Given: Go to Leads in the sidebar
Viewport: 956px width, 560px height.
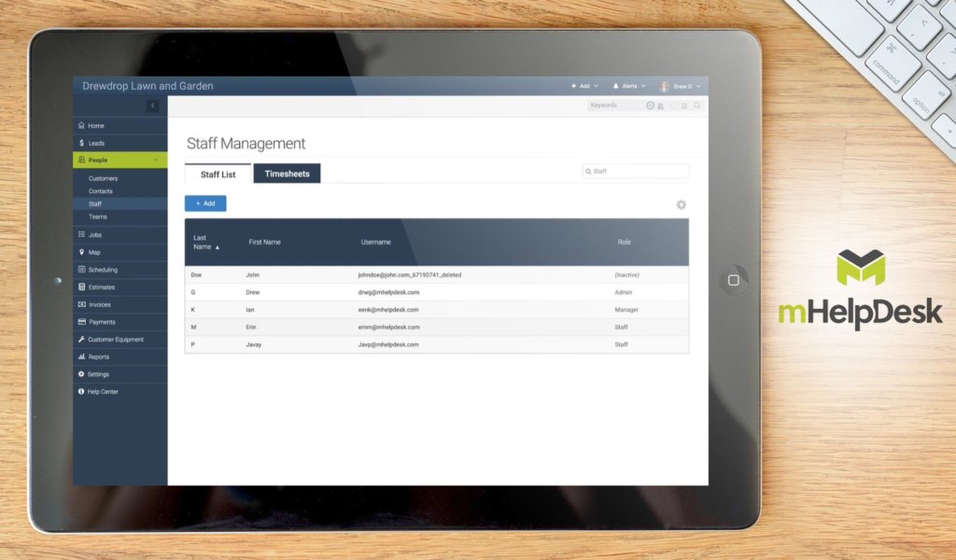Looking at the screenshot, I should (96, 144).
